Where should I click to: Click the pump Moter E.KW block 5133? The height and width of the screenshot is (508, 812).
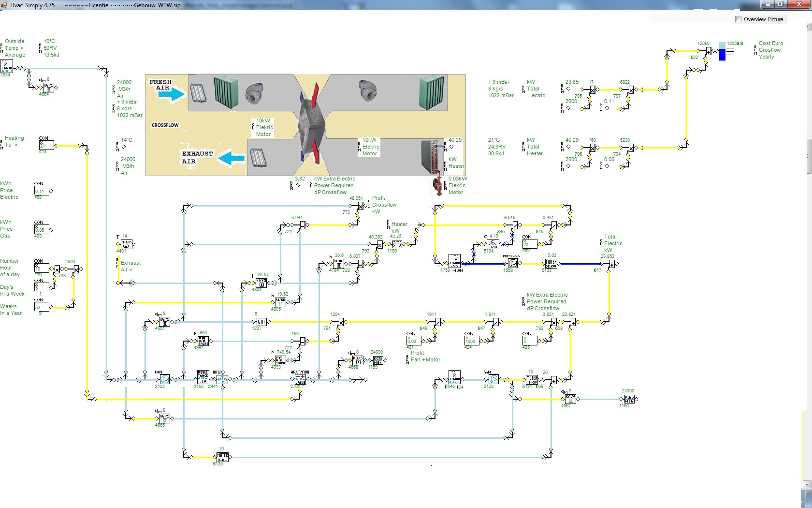pos(551,264)
